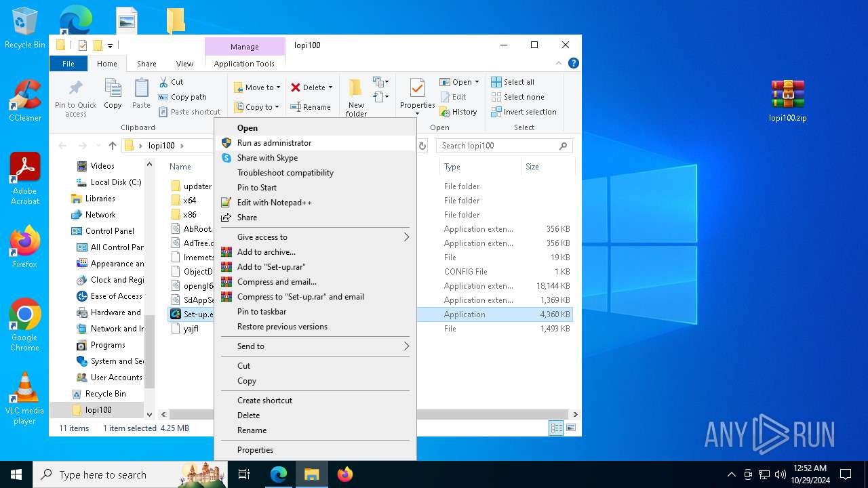Click Select none in the ribbon

click(x=517, y=97)
